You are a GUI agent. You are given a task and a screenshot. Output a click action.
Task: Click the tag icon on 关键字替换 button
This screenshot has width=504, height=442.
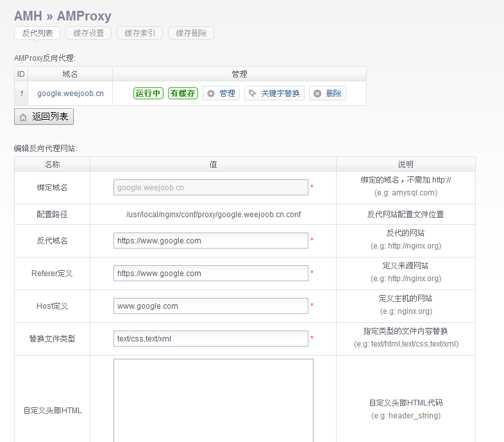(253, 94)
